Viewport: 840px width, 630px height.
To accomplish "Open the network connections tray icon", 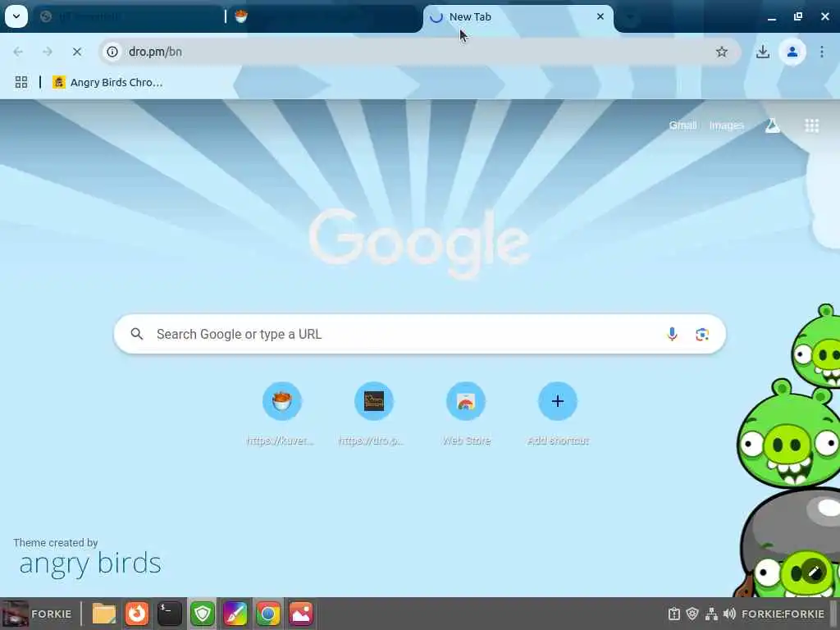I will click(711, 614).
